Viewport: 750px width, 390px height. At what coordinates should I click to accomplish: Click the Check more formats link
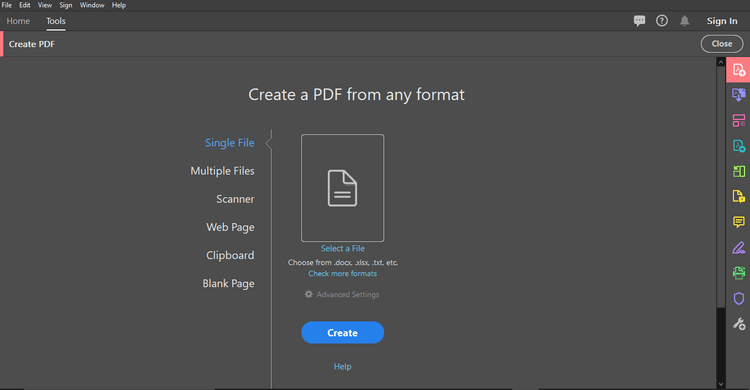pyautogui.click(x=342, y=274)
